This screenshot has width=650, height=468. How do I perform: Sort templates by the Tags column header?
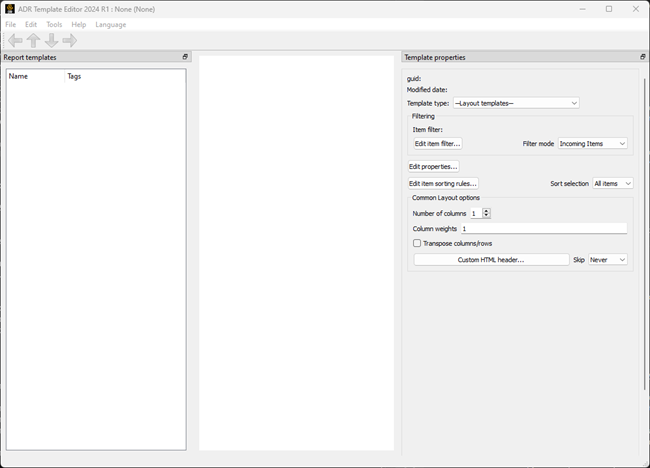74,76
